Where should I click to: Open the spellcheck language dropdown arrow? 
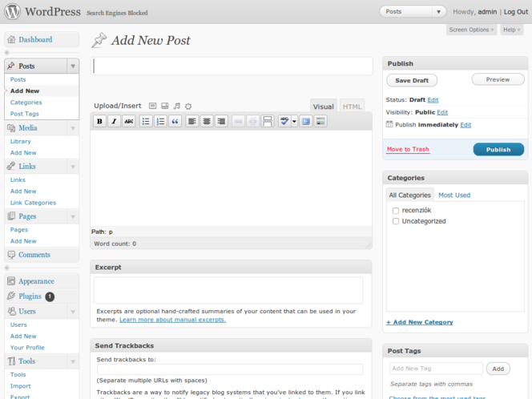tap(294, 121)
